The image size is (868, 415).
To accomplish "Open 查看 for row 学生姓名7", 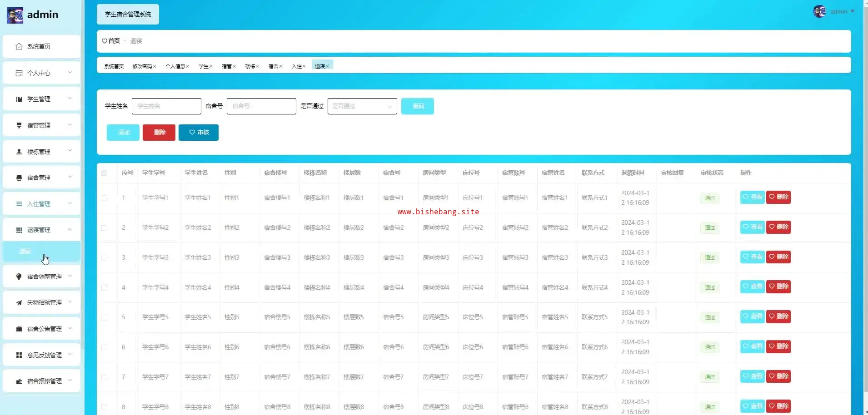I will coord(753,376).
